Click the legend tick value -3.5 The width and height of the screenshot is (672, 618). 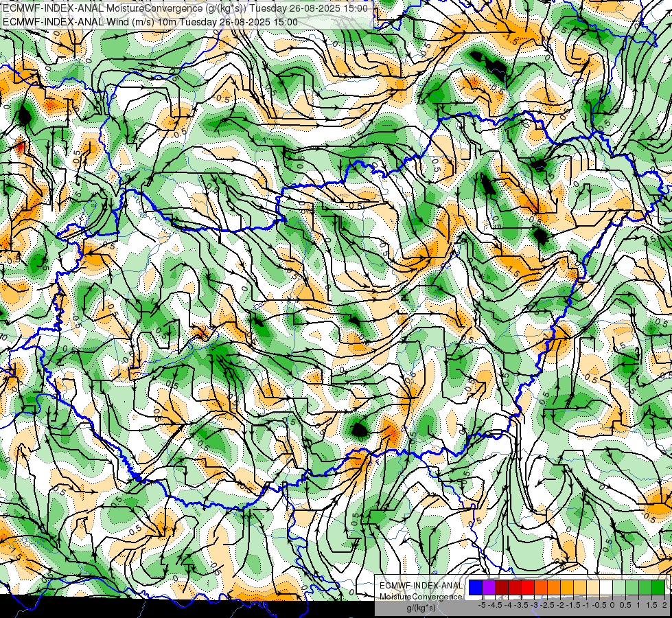point(521,605)
